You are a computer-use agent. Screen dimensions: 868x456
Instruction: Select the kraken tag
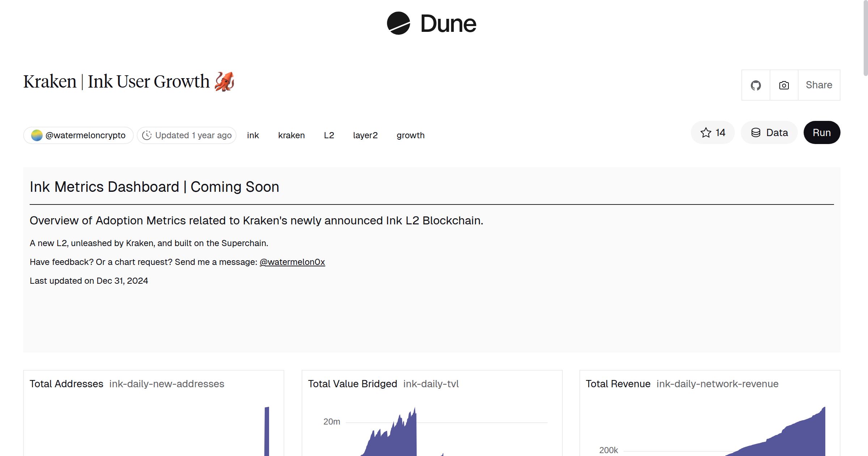tap(291, 135)
